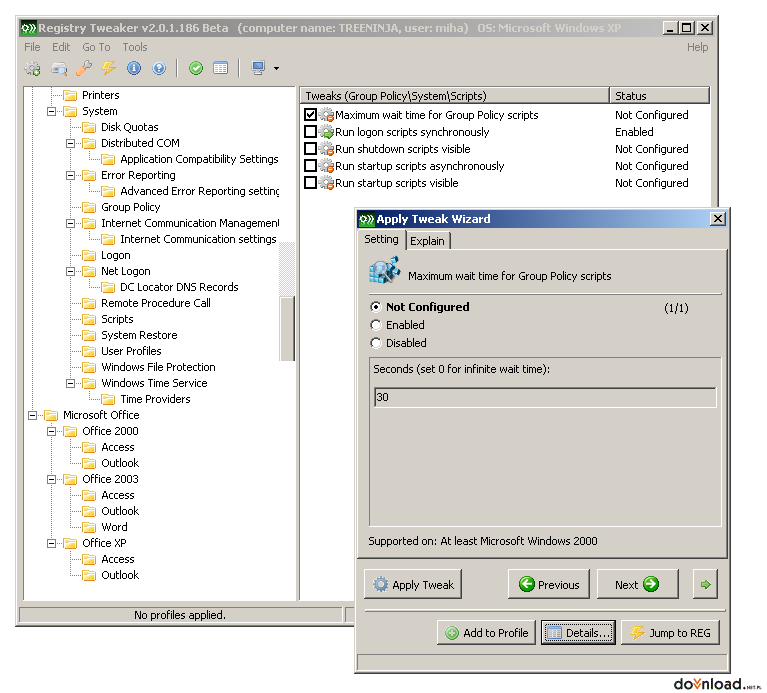The width and height of the screenshot is (767, 693).
Task: Collapse the Error Reporting node
Action: pyautogui.click(x=70, y=176)
